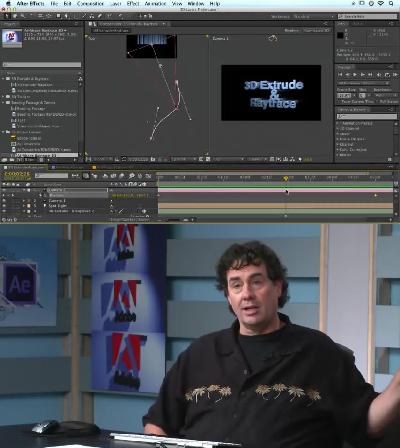Viewport: 400px width, 448px height.
Task: Hide the Camera 1 layer
Action: [4, 201]
